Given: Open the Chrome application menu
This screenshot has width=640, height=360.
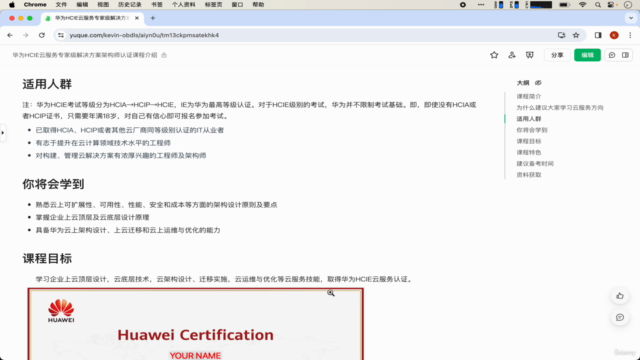Looking at the screenshot, I should pyautogui.click(x=35, y=4).
